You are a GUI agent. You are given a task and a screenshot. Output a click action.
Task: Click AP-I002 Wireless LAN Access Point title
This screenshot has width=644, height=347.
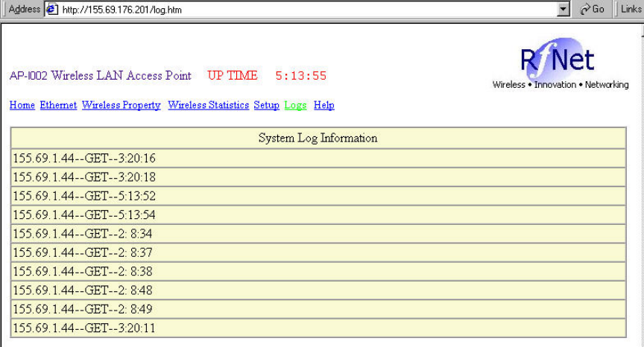tap(100, 75)
